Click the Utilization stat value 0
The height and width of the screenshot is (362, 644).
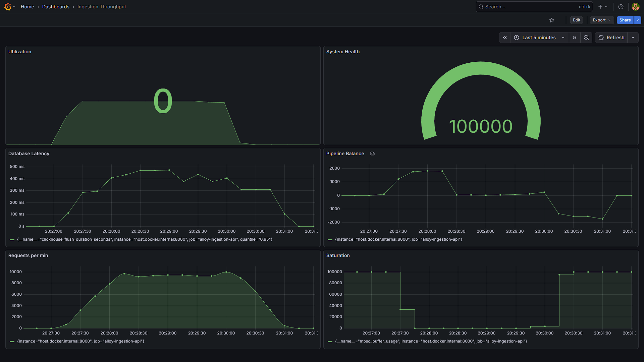coord(163,101)
